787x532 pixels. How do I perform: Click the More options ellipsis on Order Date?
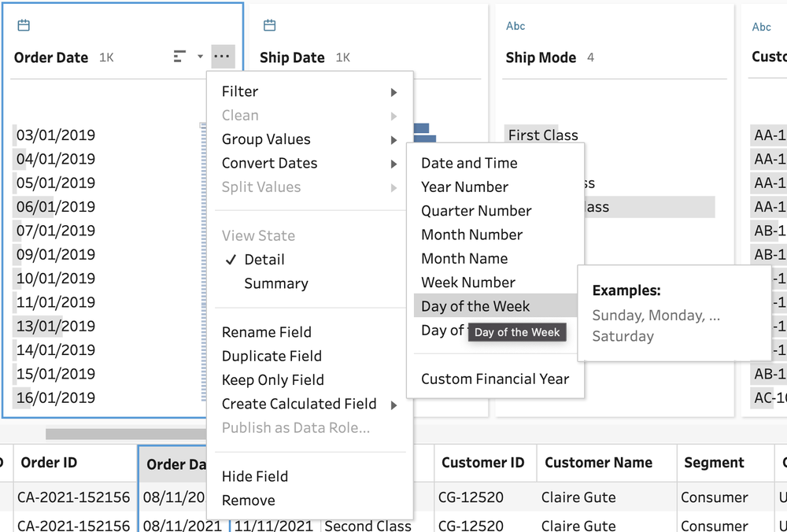pyautogui.click(x=223, y=57)
